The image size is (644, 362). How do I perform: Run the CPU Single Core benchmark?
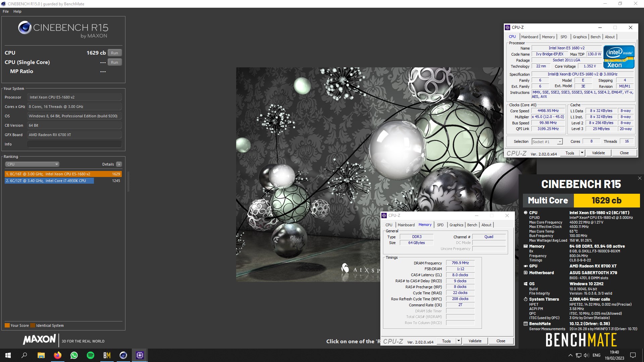(114, 62)
